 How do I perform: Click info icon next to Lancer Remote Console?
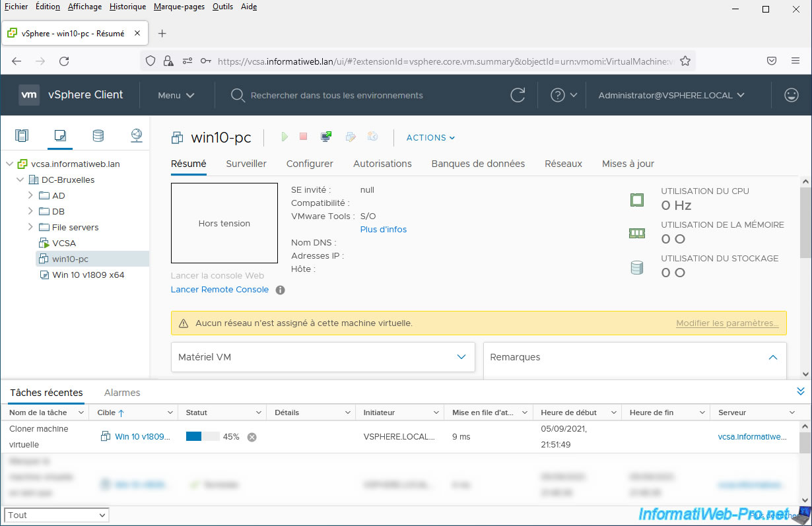click(x=280, y=290)
